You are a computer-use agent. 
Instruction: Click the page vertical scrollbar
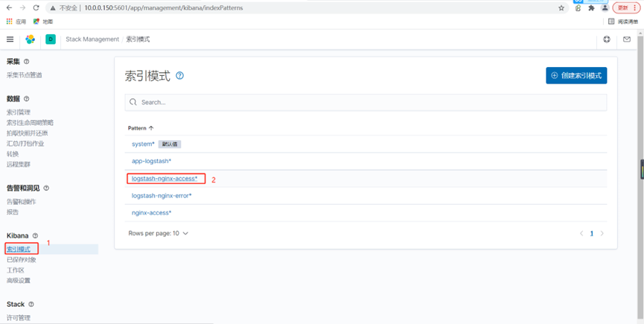(640, 177)
